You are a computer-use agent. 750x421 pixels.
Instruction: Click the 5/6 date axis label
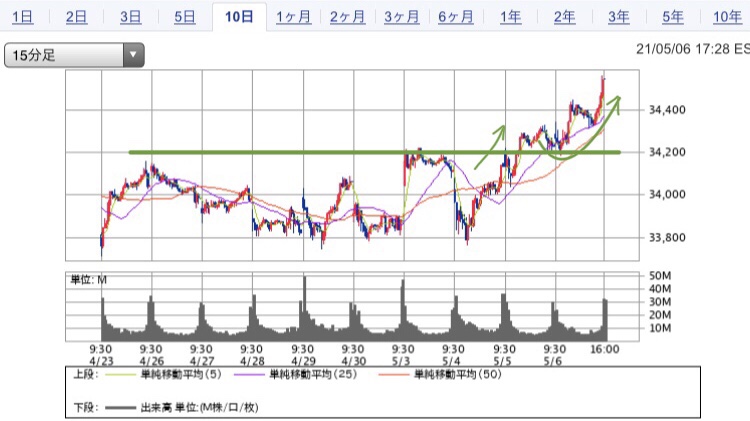[x=552, y=361]
